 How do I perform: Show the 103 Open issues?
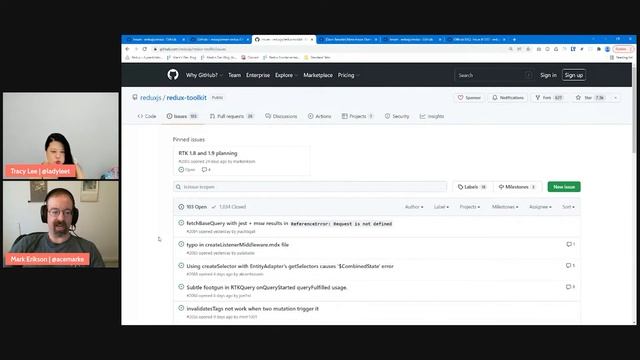(x=193, y=207)
